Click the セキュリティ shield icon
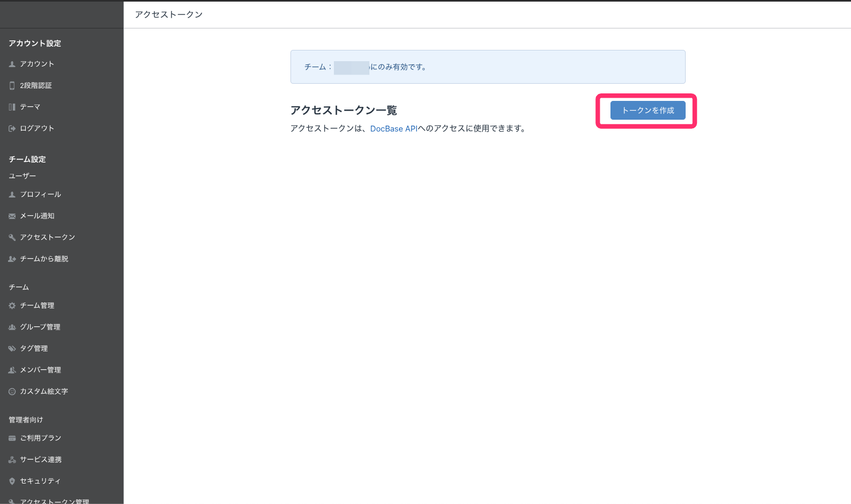This screenshot has width=851, height=504. click(12, 481)
